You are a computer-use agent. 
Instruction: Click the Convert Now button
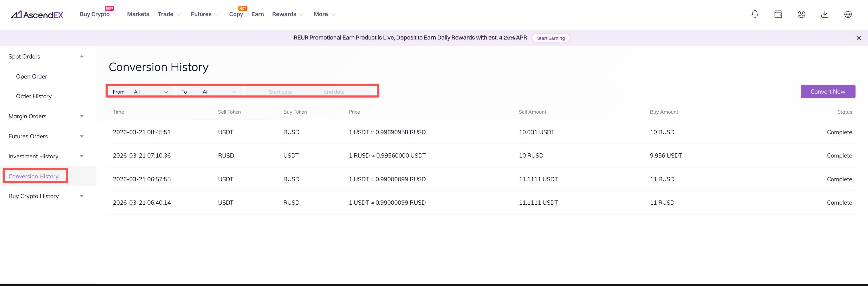[828, 92]
